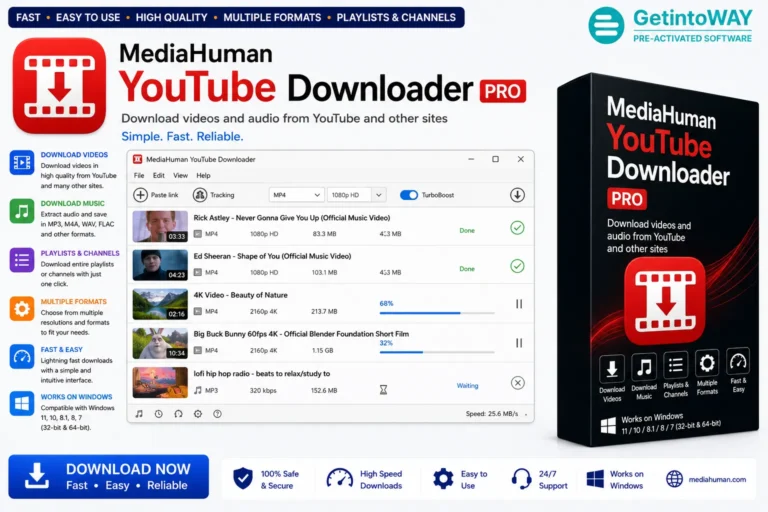Select the Ed Sheeran video thumbnail
The image size is (768, 512).
point(160,265)
